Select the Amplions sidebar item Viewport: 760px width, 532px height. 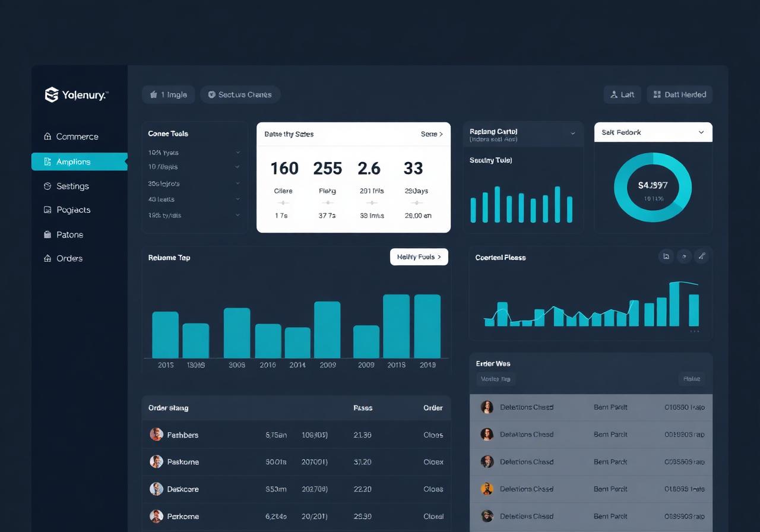80,161
